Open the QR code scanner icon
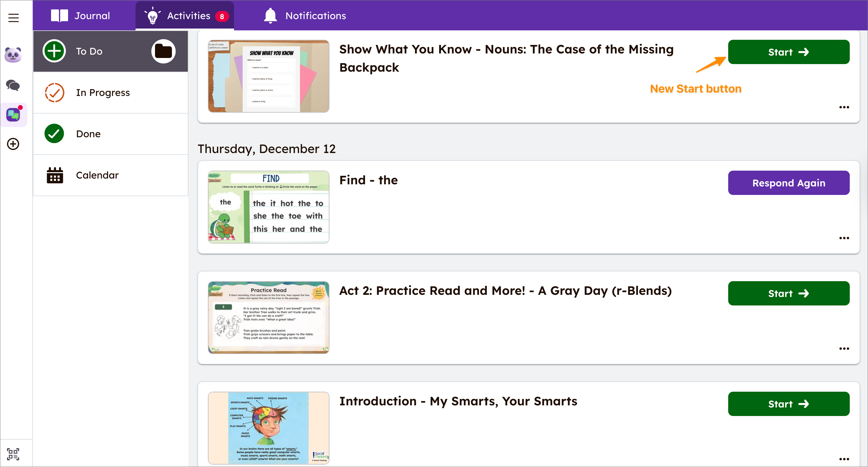The image size is (868, 467). pyautogui.click(x=13, y=454)
